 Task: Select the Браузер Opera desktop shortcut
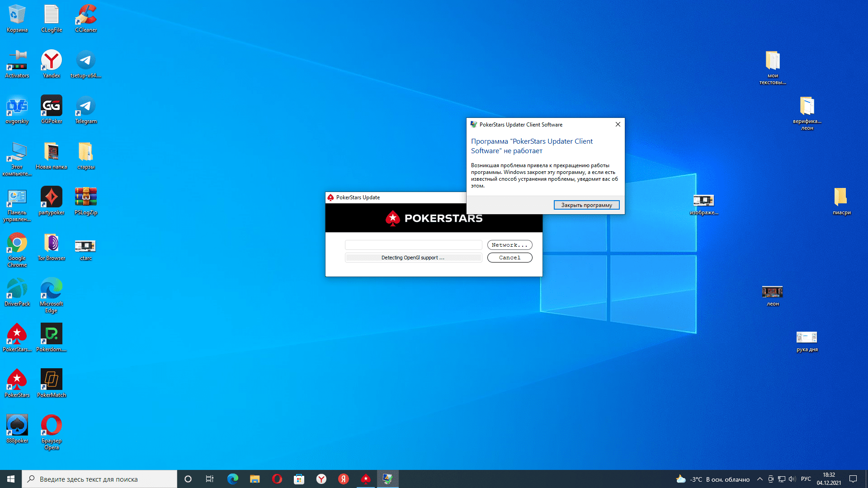(52, 433)
